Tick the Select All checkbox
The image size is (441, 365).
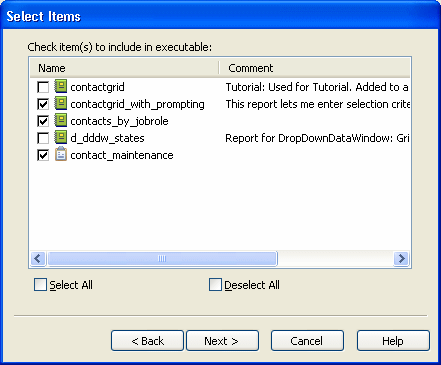40,285
